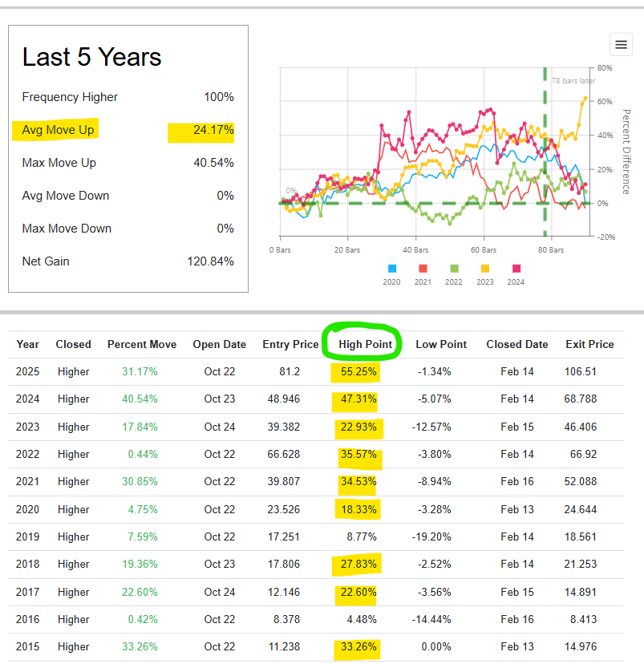Sort by the Low Point column
Screen dimensions: 644x664
pos(440,344)
